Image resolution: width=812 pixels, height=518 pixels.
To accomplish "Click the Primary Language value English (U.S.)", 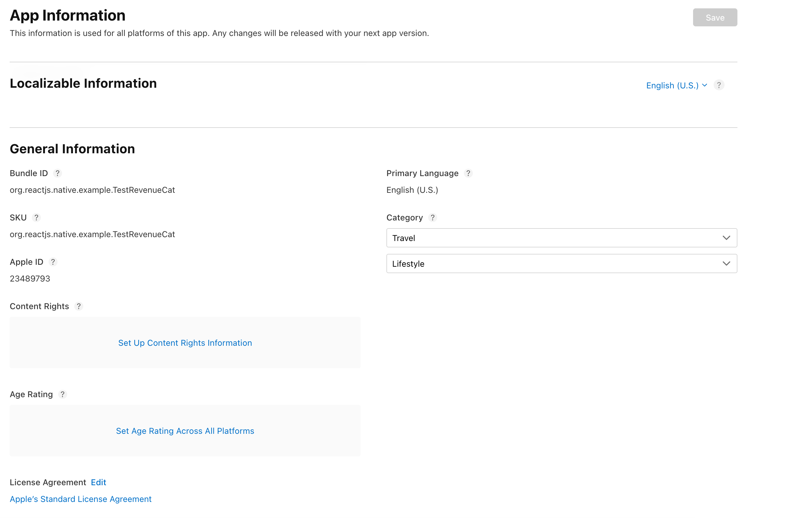I will pyautogui.click(x=412, y=190).
